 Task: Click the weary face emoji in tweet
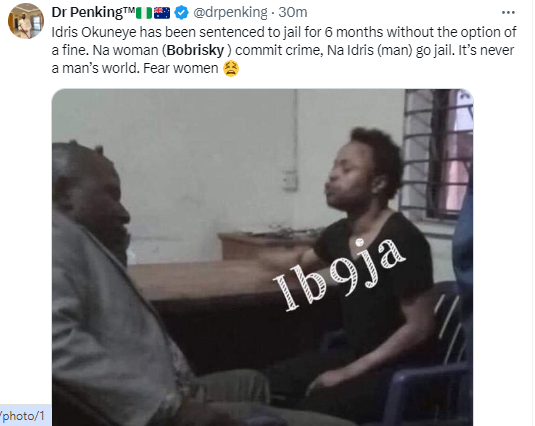(x=231, y=69)
